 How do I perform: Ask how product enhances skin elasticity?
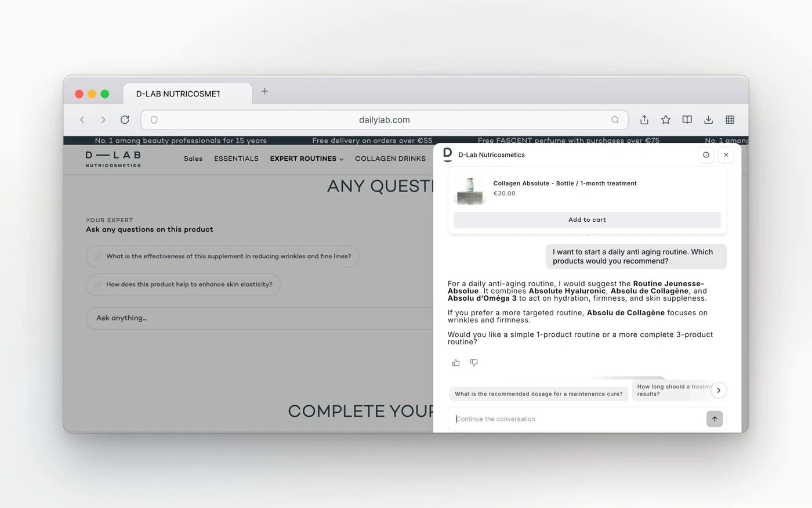(183, 284)
